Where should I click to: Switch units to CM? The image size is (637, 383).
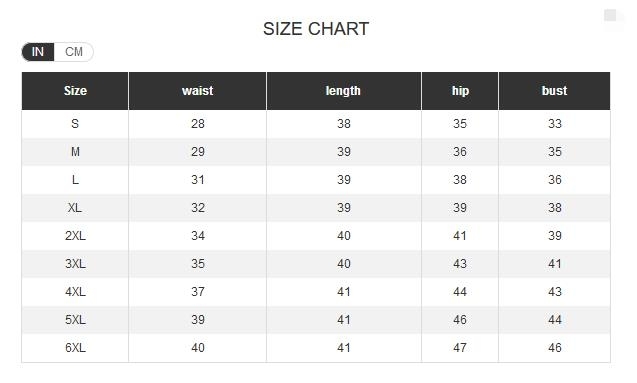[74, 52]
